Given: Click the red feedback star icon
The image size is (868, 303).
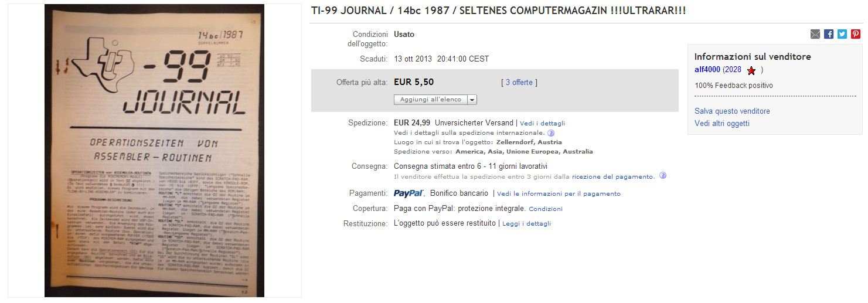Looking at the screenshot, I should click(x=751, y=70).
